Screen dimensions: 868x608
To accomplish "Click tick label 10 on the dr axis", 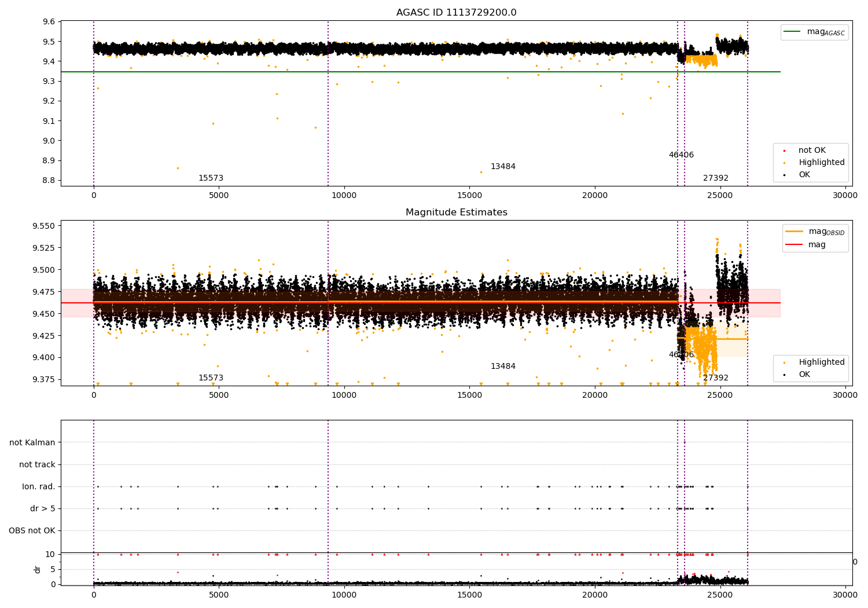I will (x=50, y=554).
